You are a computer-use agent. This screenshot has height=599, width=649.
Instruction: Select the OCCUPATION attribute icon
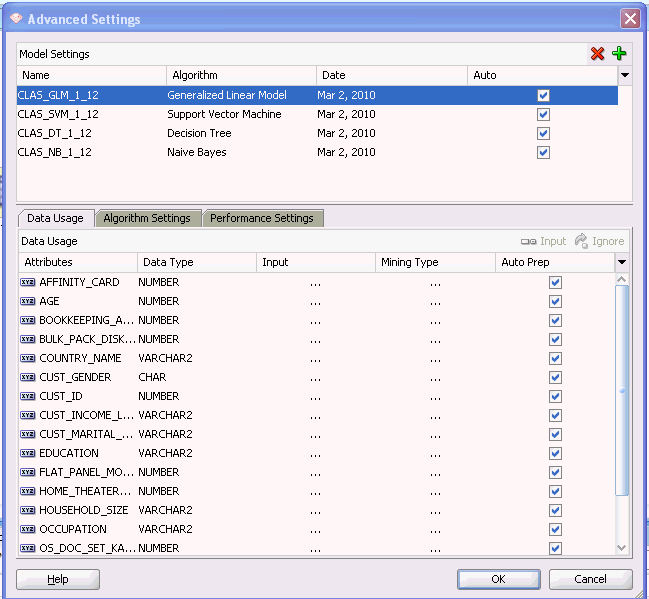point(28,529)
